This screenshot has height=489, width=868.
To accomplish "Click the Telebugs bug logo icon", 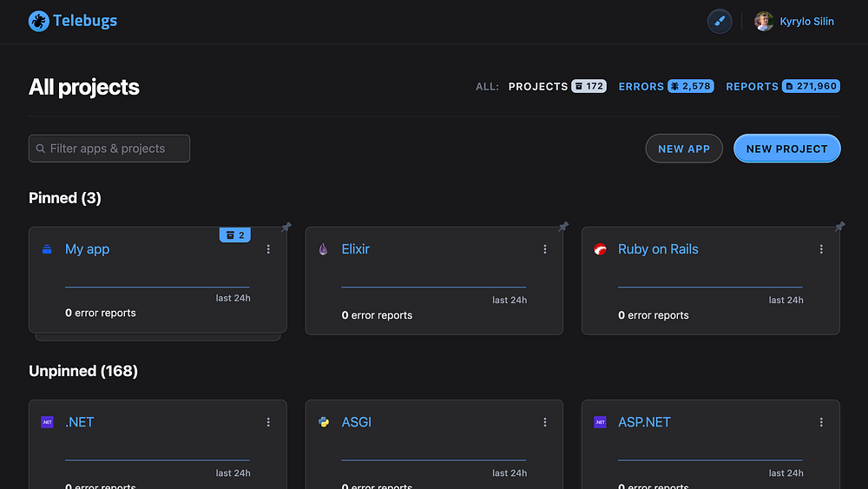I will click(x=39, y=21).
